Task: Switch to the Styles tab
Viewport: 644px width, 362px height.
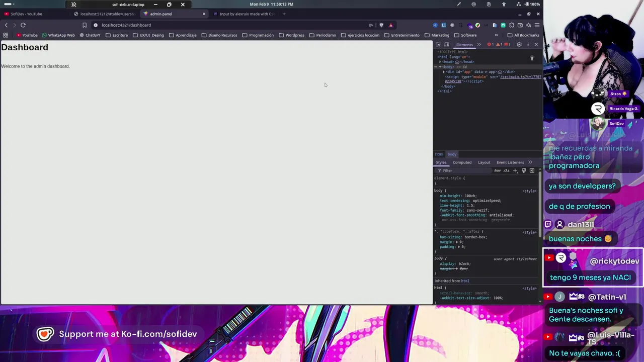Action: pos(441,162)
